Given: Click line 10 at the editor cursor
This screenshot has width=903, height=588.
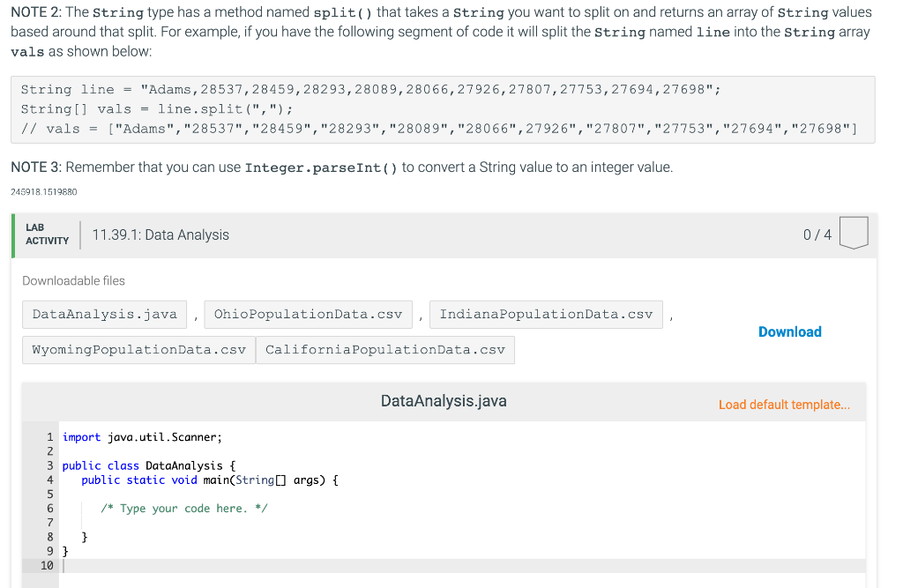Looking at the screenshot, I should tap(63, 565).
